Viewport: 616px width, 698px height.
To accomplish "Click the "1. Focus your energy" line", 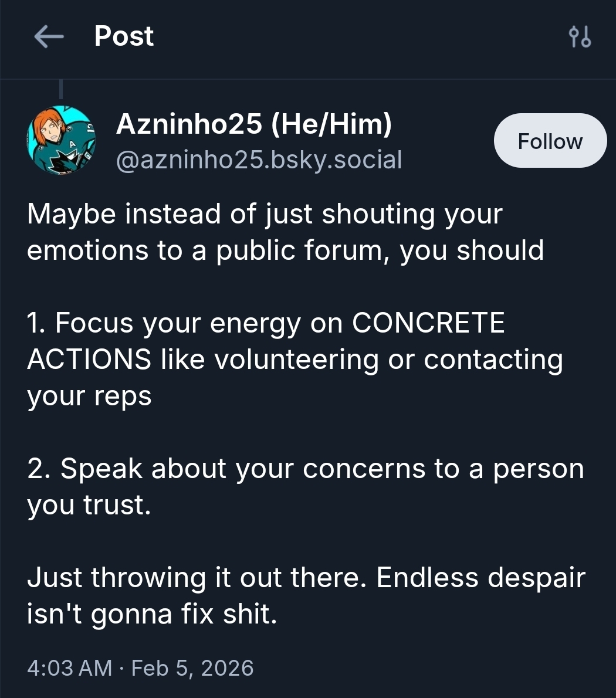I will coord(188,323).
